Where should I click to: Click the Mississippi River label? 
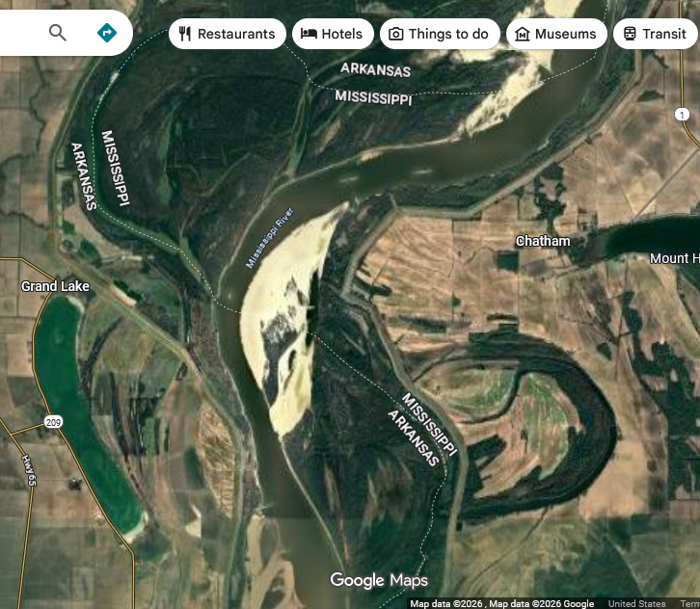click(270, 238)
